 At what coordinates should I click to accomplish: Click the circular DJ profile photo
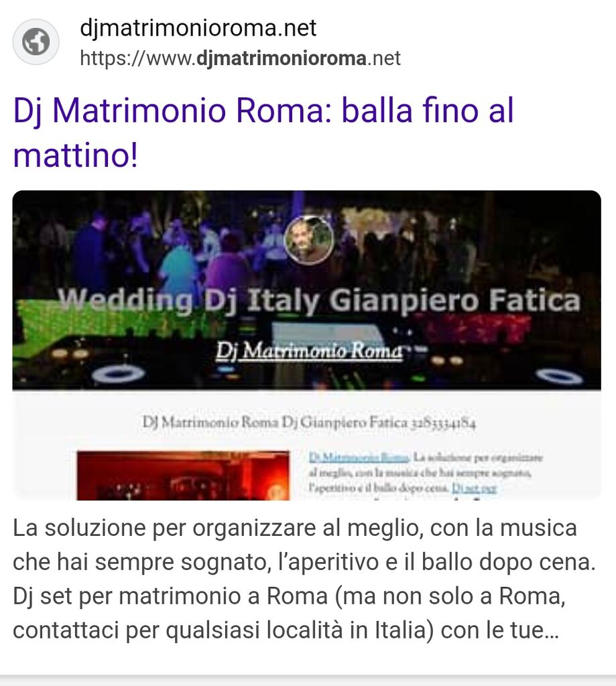pyautogui.click(x=309, y=240)
